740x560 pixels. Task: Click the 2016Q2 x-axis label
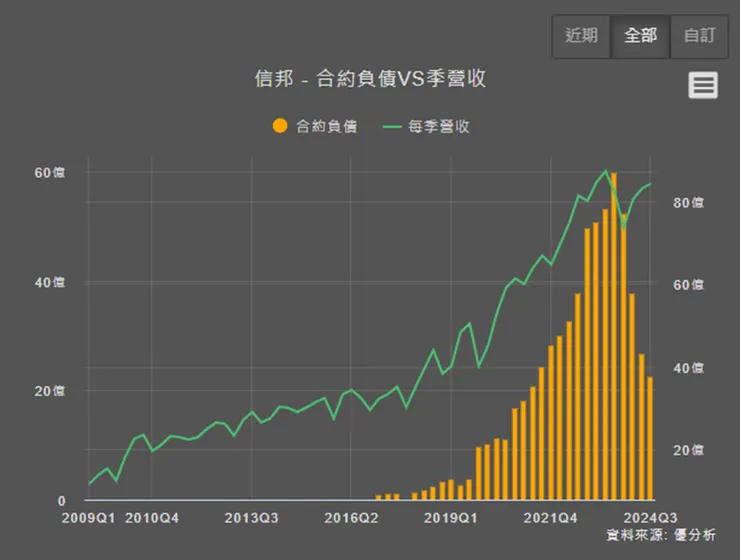click(x=351, y=518)
